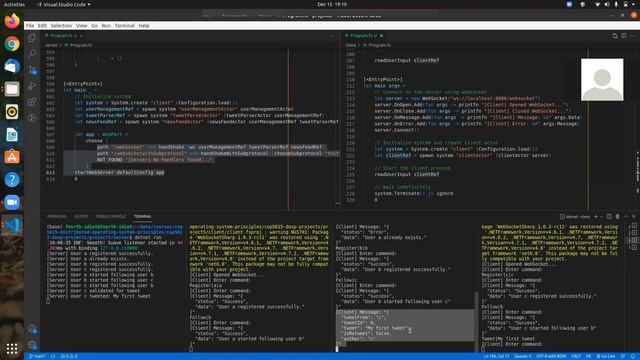
Task: Switch to the Output panel tab
Action: click(81, 217)
